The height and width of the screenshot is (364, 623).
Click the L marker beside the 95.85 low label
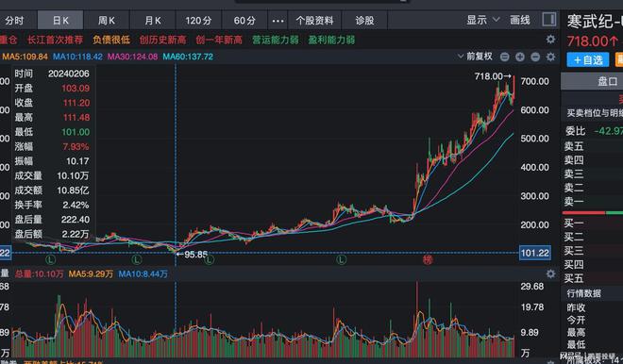point(209,260)
